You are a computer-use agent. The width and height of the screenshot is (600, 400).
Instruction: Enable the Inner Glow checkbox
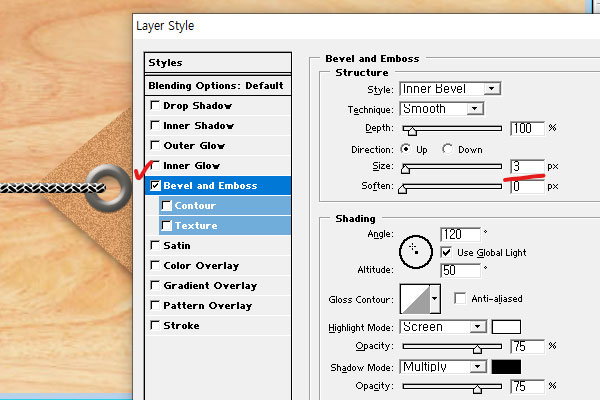click(155, 165)
